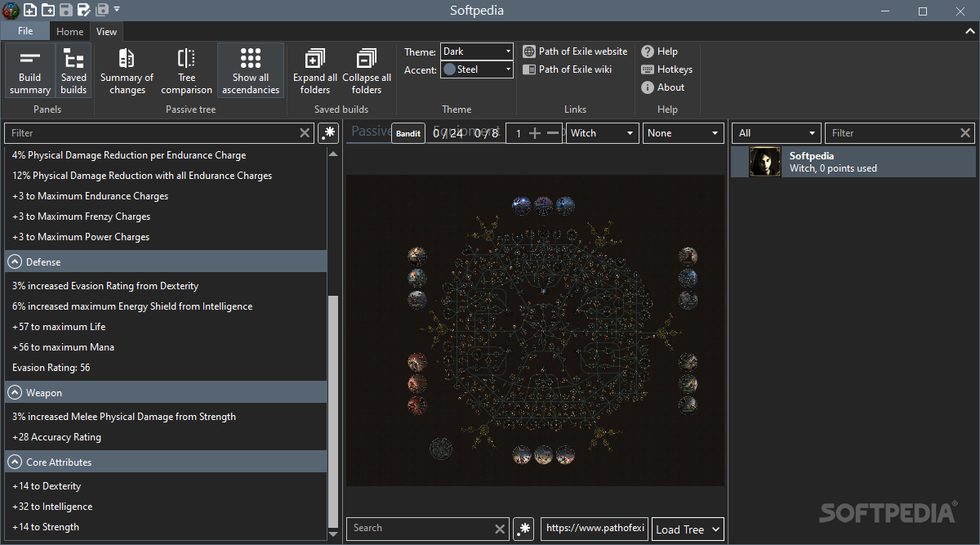This screenshot has height=545, width=980.
Task: Open Help from the ribbon
Action: point(660,51)
